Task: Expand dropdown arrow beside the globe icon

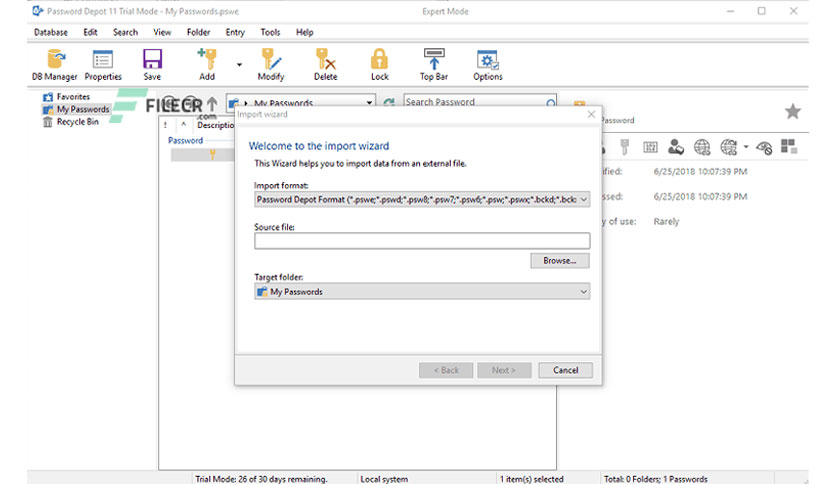Action: (746, 147)
